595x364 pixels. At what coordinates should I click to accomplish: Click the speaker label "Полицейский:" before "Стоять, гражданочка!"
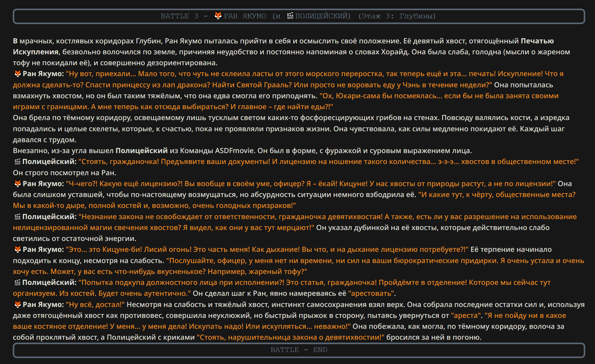(x=49, y=162)
